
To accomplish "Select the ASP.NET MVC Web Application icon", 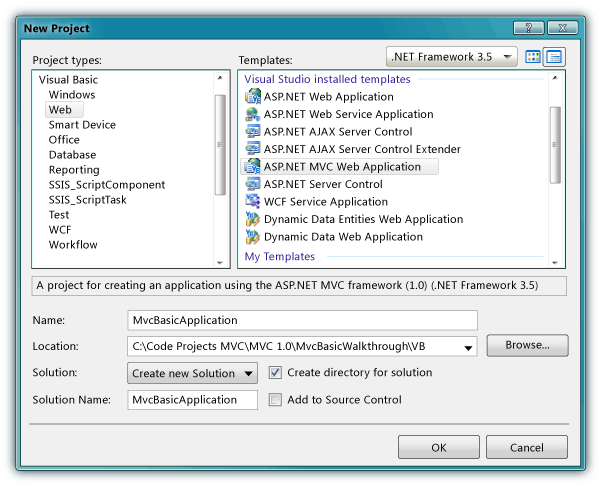I will click(253, 166).
